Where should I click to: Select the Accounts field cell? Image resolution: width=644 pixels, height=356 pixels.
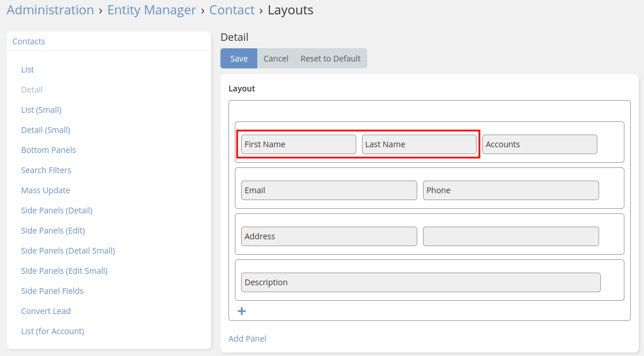tap(539, 144)
